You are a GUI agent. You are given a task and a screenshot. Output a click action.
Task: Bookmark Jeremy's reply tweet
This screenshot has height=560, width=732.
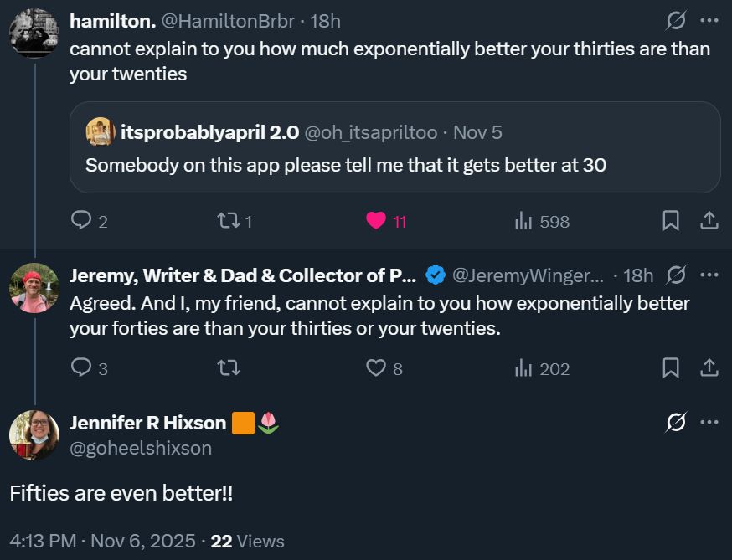[671, 367]
